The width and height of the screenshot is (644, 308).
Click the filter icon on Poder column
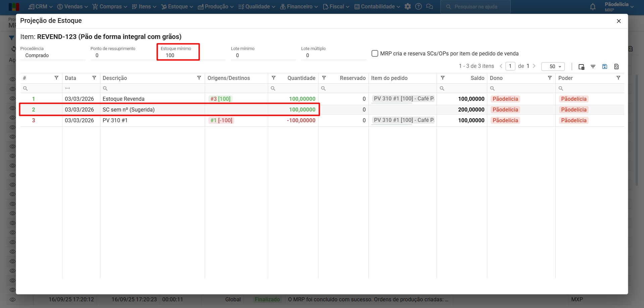[x=618, y=78]
